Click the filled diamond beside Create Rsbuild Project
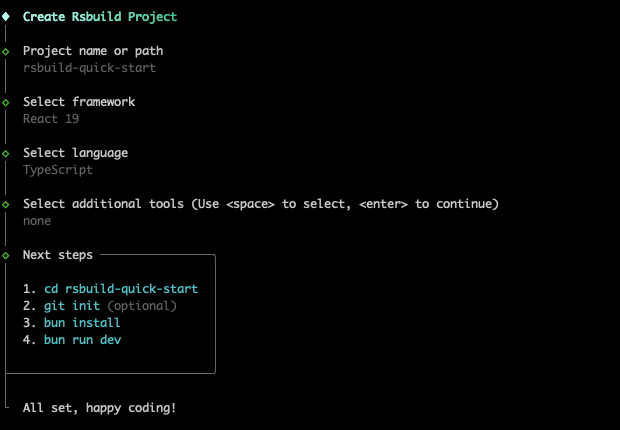Viewport: 620px width, 430px height. pyautogui.click(x=6, y=17)
